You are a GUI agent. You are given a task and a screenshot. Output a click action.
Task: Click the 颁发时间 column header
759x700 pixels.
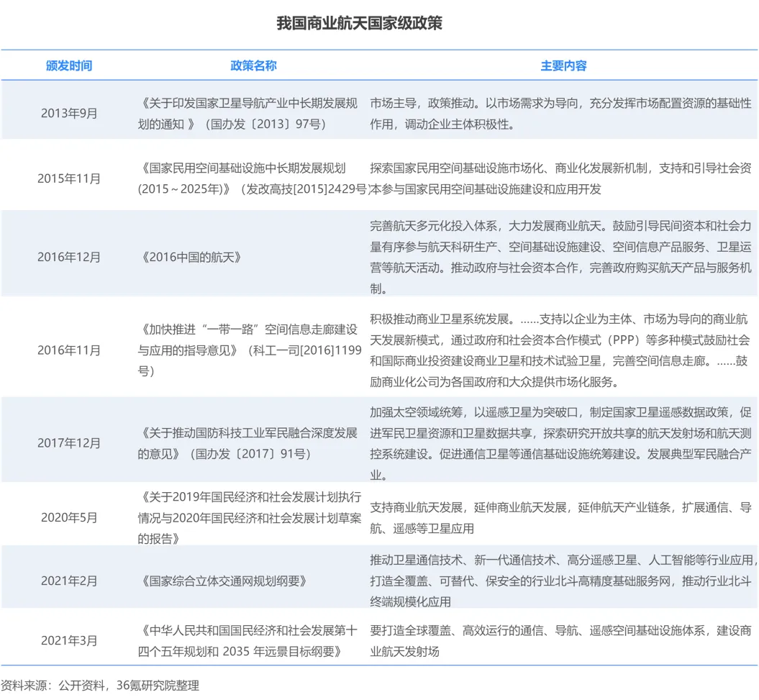[x=69, y=66]
